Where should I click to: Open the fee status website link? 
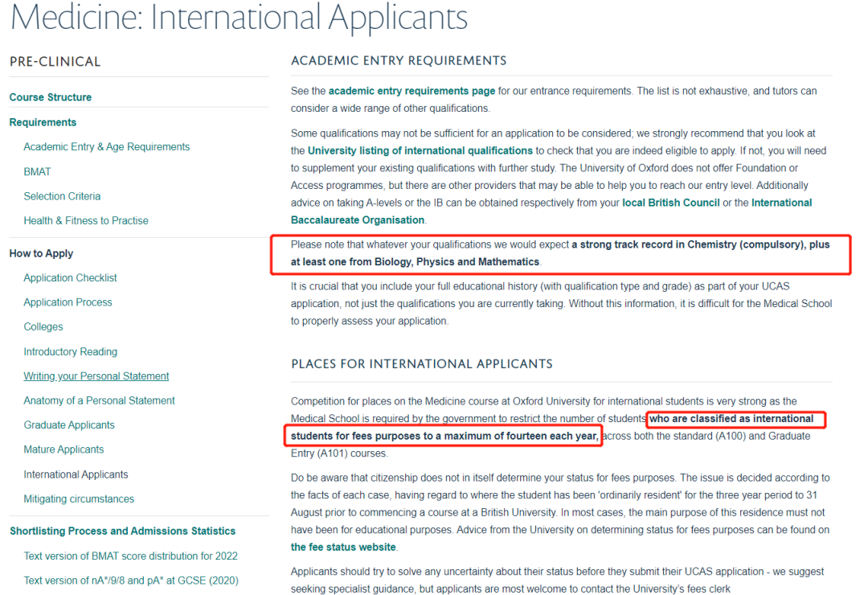click(343, 547)
